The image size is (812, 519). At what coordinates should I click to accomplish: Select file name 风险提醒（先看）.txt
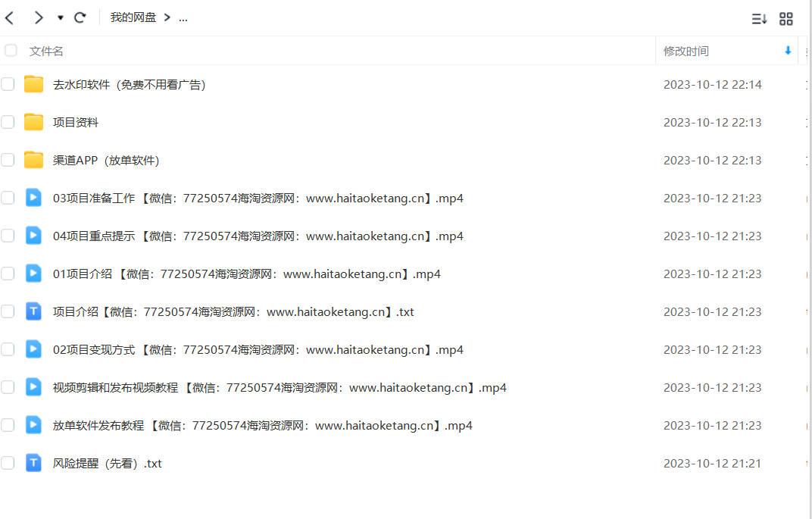(x=108, y=463)
